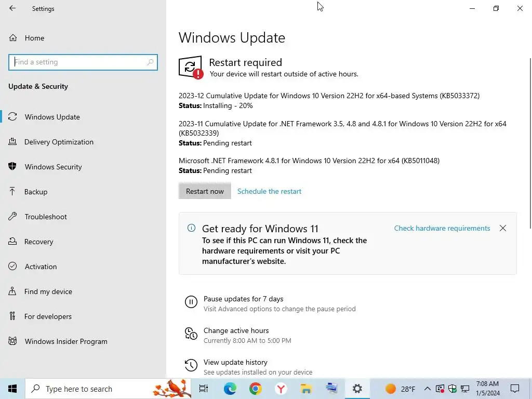Viewport: 532px width, 399px height.
Task: Launch Google Chrome from the taskbar
Action: click(x=255, y=389)
